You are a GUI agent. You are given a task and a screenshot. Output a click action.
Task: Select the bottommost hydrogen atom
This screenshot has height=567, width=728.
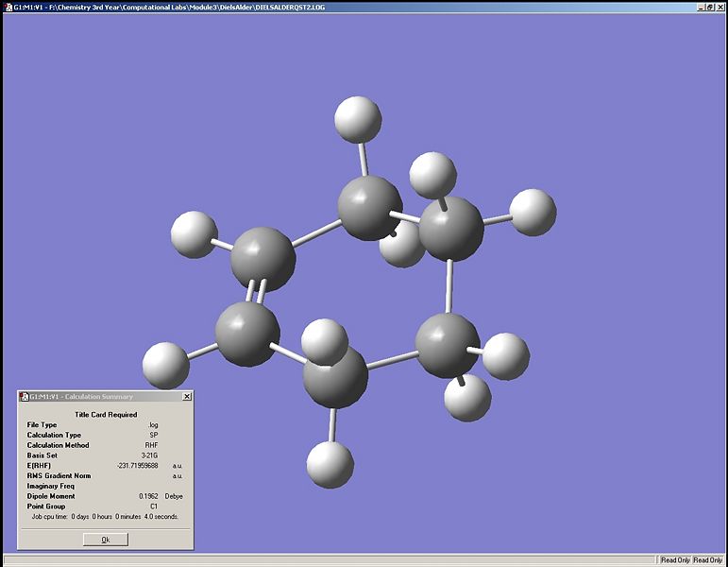(x=330, y=464)
